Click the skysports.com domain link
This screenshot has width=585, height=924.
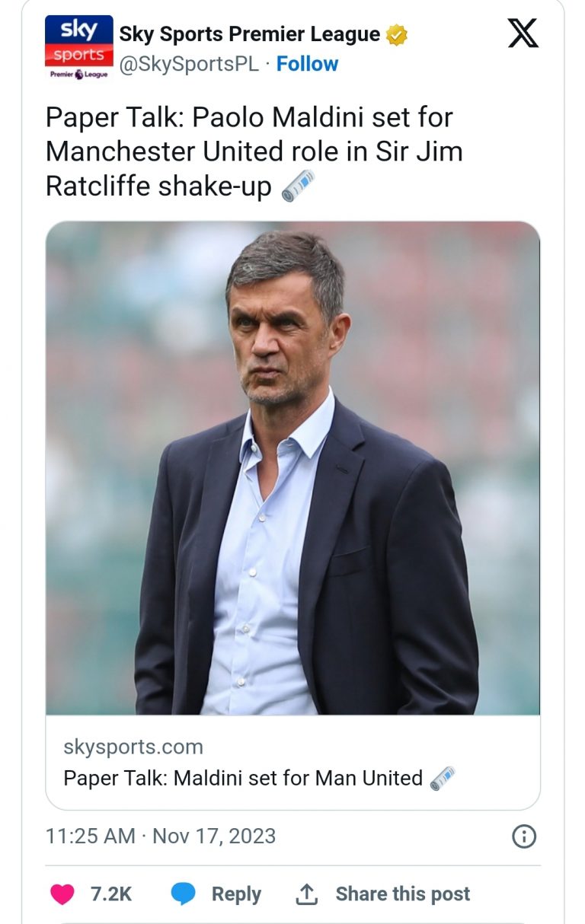click(133, 747)
